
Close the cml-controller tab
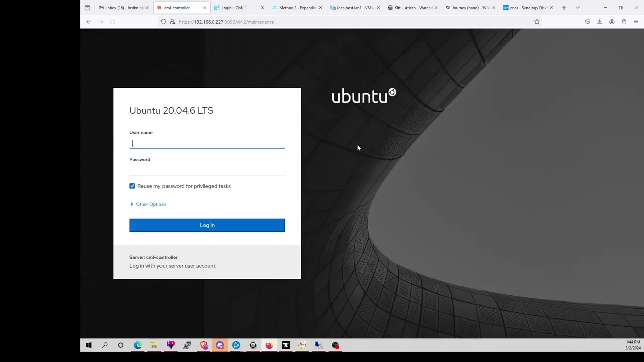click(x=205, y=8)
